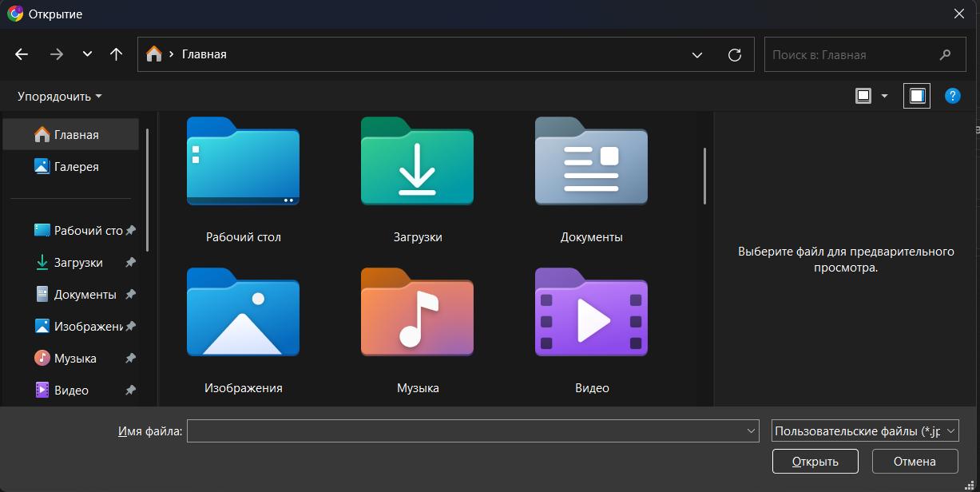The image size is (980, 492).
Task: Open the Музыка folder icon
Action: pyautogui.click(x=417, y=312)
